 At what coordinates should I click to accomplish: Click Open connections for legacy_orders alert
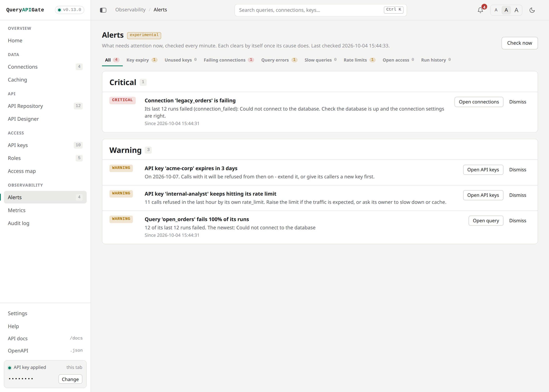tap(479, 102)
